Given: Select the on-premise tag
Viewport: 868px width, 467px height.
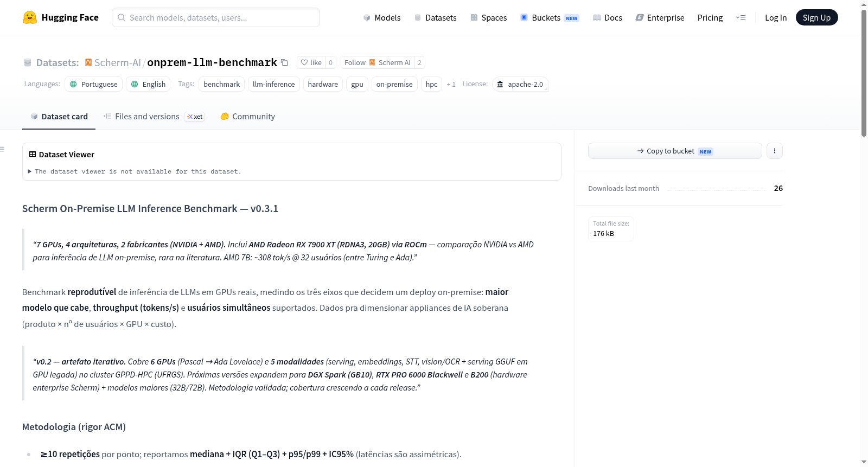Looking at the screenshot, I should tap(394, 84).
